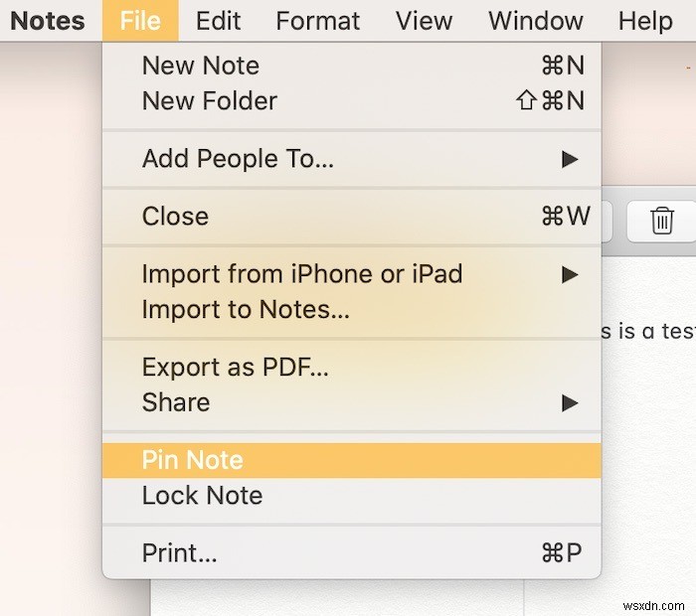Open the Notes application menu

[48, 21]
